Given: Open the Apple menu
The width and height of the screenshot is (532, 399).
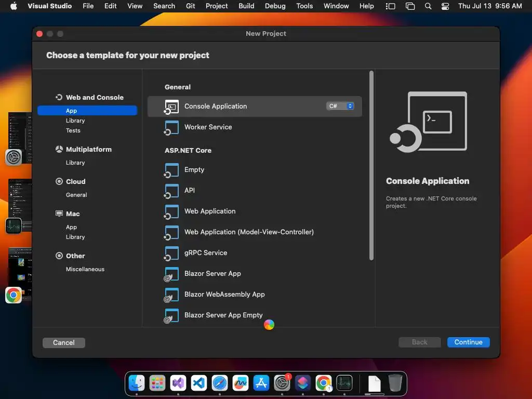Looking at the screenshot, I should [14, 6].
